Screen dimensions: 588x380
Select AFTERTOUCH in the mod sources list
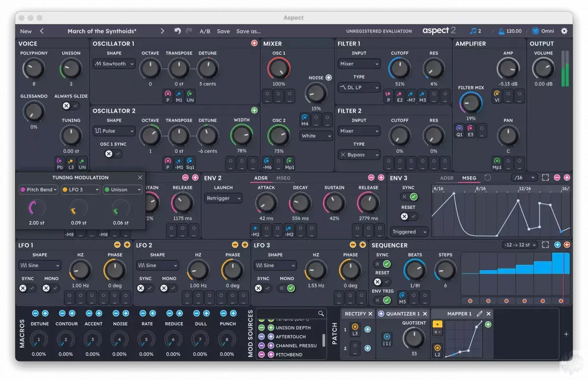(290, 337)
